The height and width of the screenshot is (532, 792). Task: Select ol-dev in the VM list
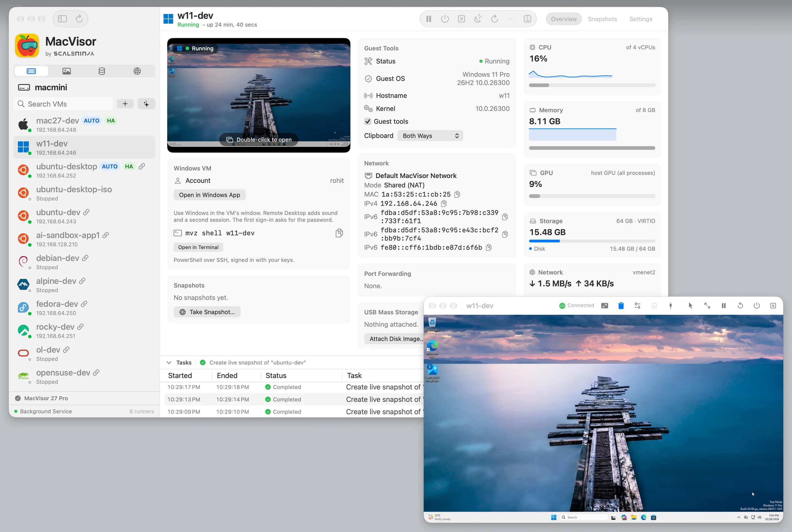pyautogui.click(x=84, y=353)
